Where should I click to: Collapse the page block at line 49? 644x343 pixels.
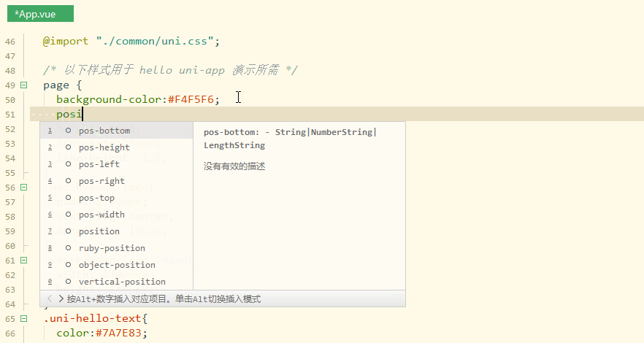click(x=23, y=85)
